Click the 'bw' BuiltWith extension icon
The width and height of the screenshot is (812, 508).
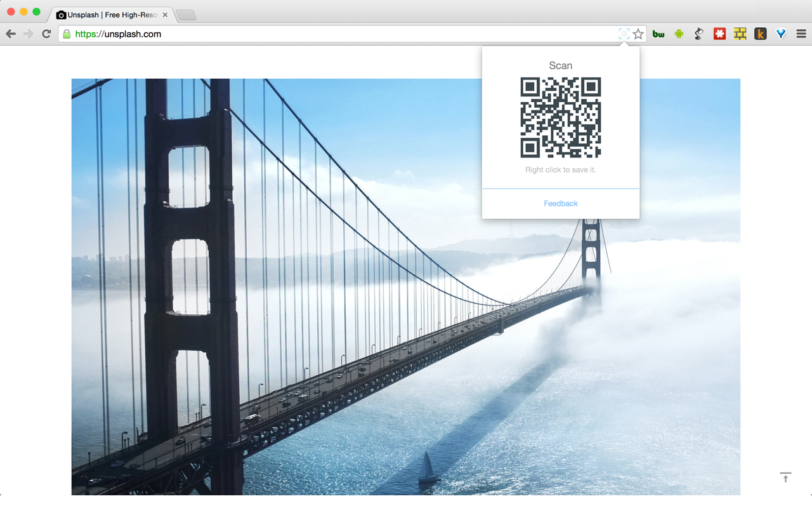658,33
